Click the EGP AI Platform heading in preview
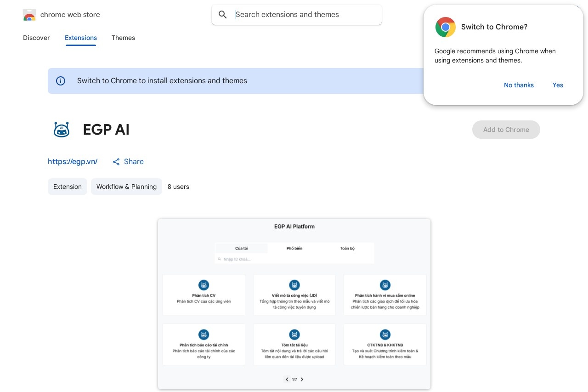Viewport: 588px width, 392px height. click(x=294, y=227)
